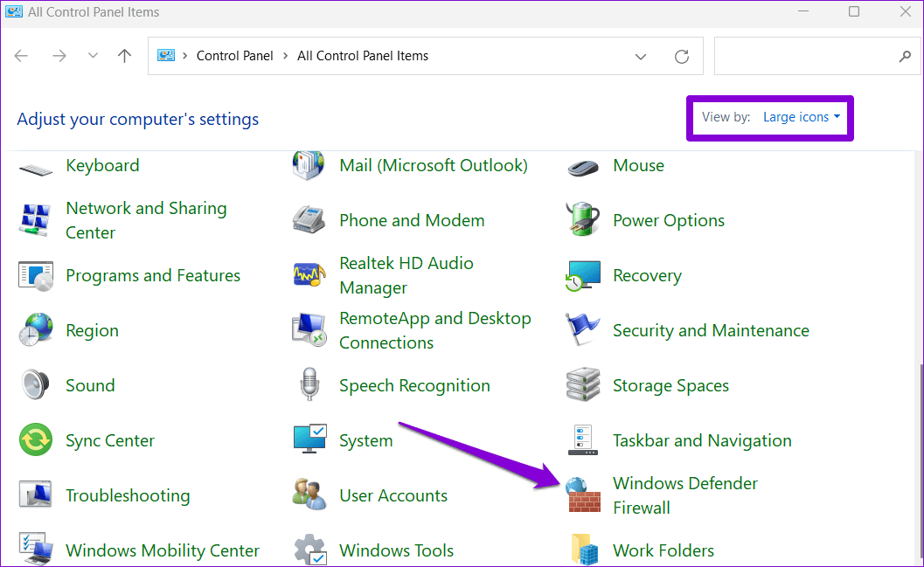This screenshot has width=924, height=567.
Task: Open the Windows Defender Firewall icon
Action: pyautogui.click(x=583, y=495)
